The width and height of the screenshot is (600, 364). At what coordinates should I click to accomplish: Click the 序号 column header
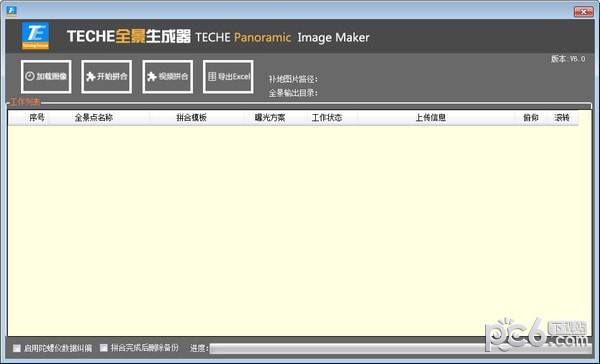click(37, 118)
